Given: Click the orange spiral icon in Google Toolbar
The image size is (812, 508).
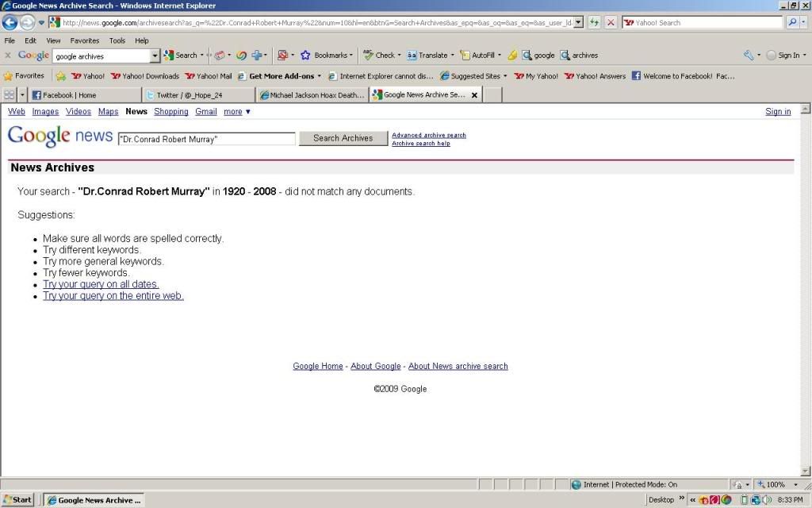Looking at the screenshot, I should tap(241, 55).
